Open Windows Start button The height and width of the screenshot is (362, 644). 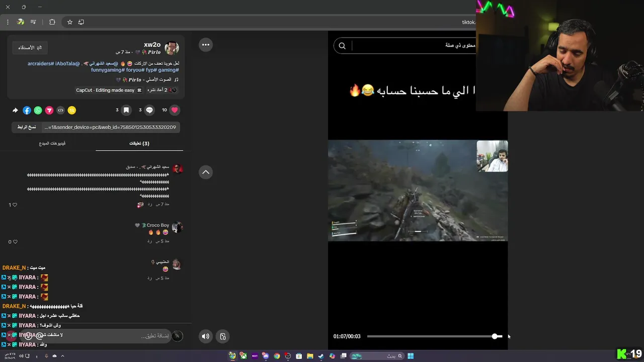(x=411, y=356)
